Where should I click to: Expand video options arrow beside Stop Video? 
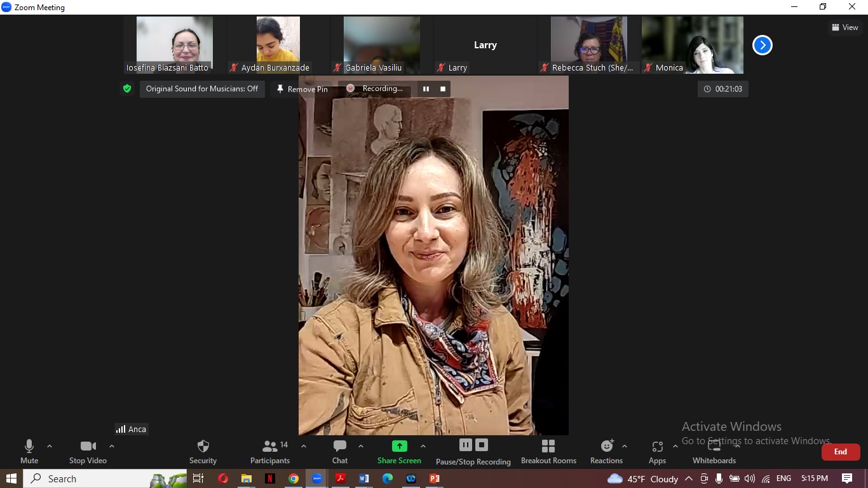(x=112, y=446)
